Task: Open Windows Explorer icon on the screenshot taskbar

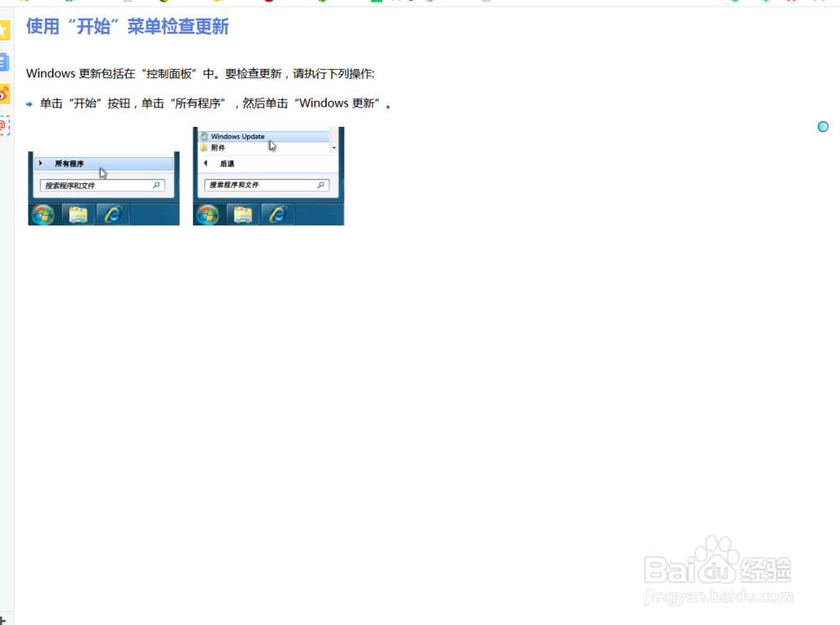Action: (x=76, y=213)
